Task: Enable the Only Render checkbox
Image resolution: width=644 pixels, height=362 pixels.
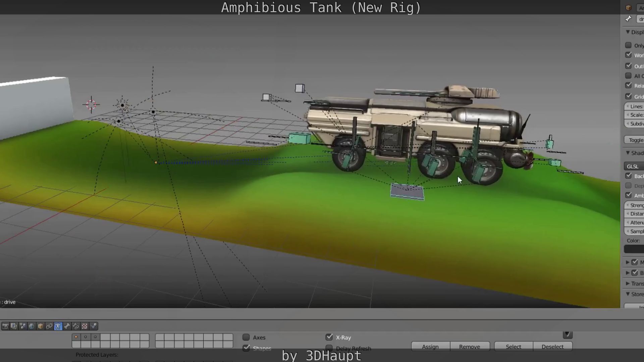Action: (629, 45)
